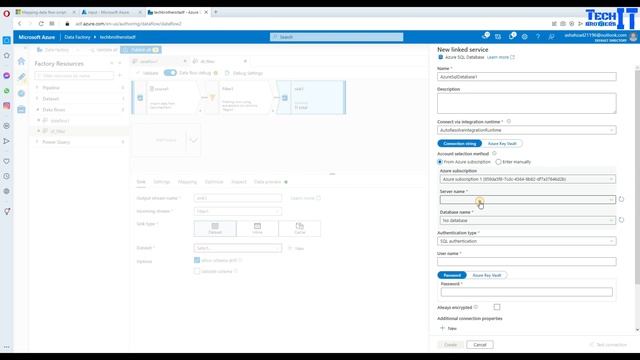The image size is (640, 360).
Task: Show info for Always encrypted option
Action: click(476, 307)
